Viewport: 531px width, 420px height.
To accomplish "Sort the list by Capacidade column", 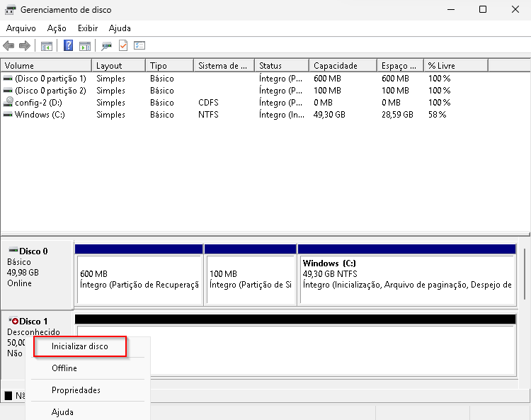I will [335, 66].
